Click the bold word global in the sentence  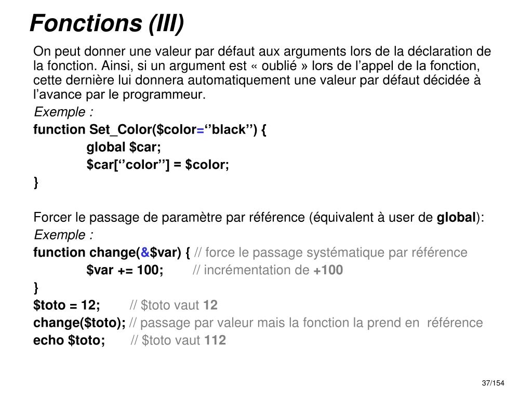456,218
